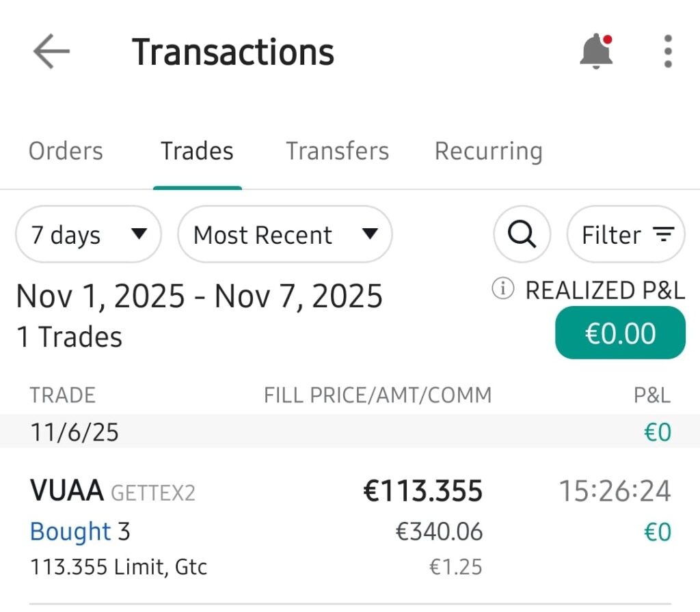Tap the 11/6/25 date group header
The height and width of the screenshot is (612, 700).
tap(74, 432)
